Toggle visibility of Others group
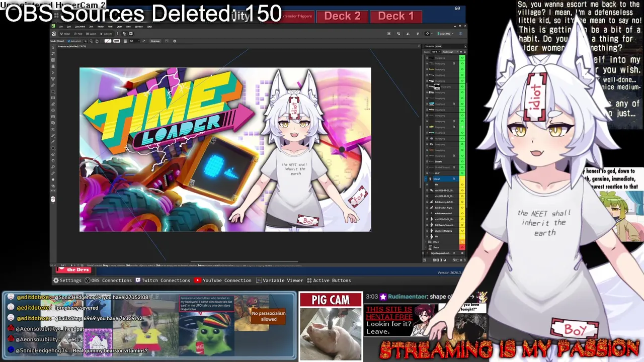 point(462,242)
